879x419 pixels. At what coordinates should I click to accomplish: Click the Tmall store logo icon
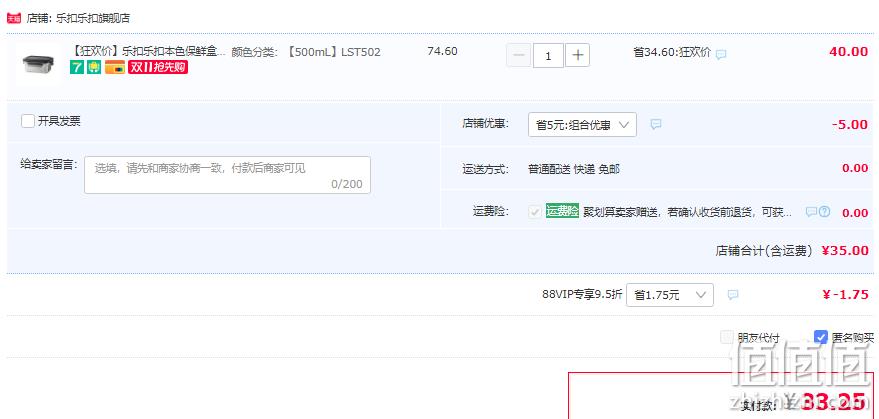(13, 18)
